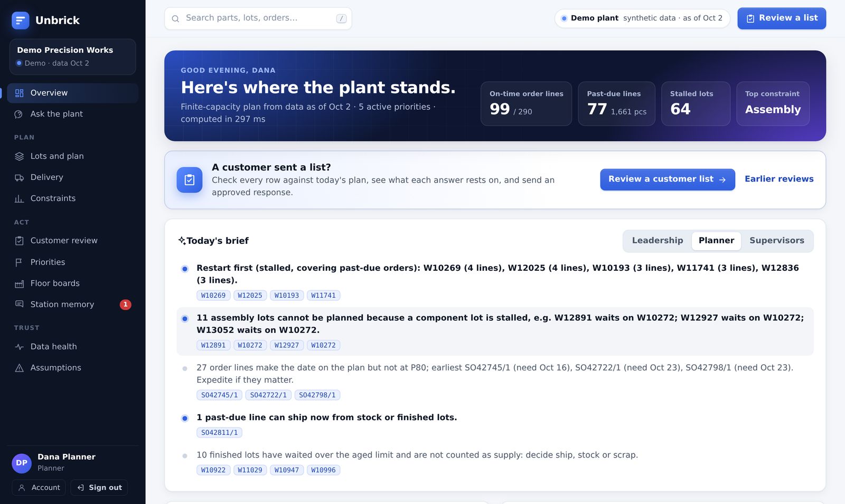Open the Earlier reviews link
This screenshot has height=504, width=845.
(x=779, y=179)
